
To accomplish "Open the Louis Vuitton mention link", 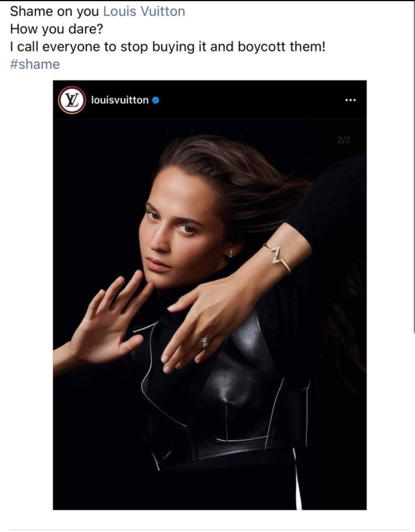I will click(144, 11).
